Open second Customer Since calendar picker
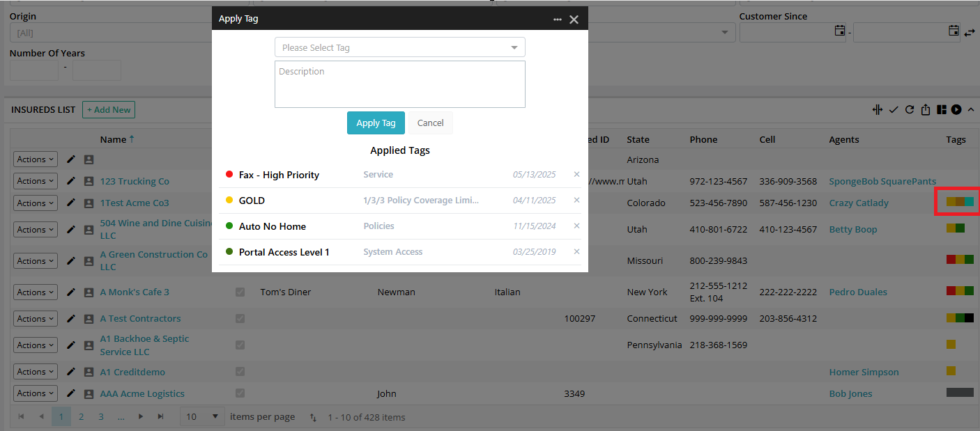 point(954,31)
